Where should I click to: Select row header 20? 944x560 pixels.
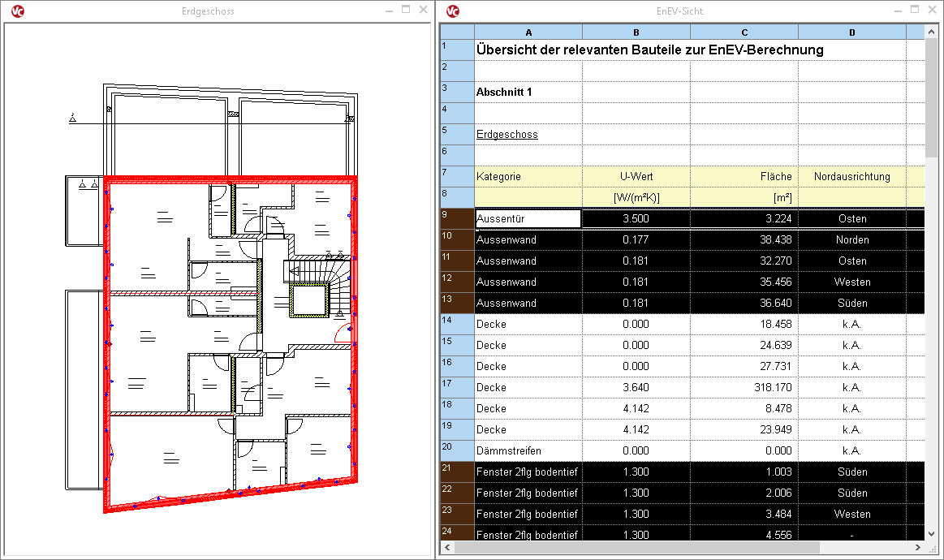pyautogui.click(x=457, y=450)
